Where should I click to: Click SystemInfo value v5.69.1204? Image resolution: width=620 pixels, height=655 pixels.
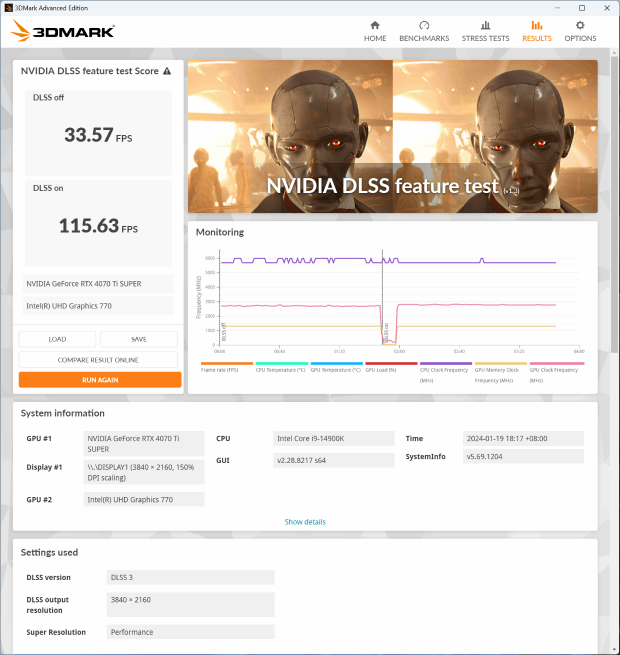point(523,456)
